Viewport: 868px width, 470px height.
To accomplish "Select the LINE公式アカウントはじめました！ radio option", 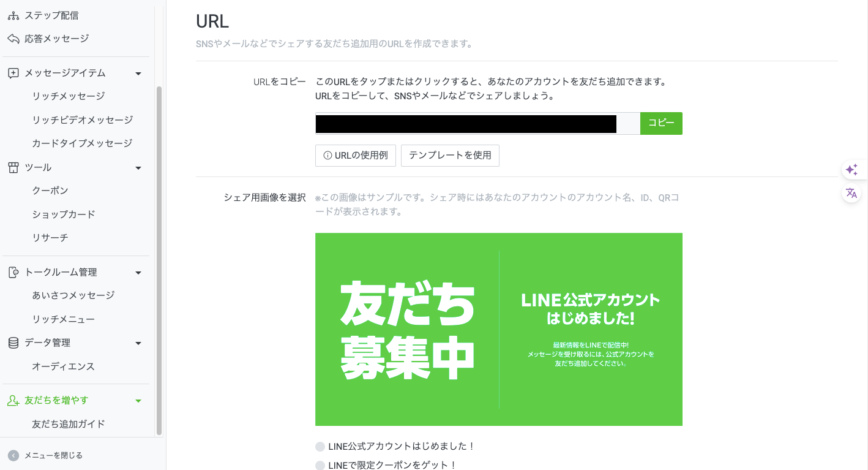I will 320,447.
